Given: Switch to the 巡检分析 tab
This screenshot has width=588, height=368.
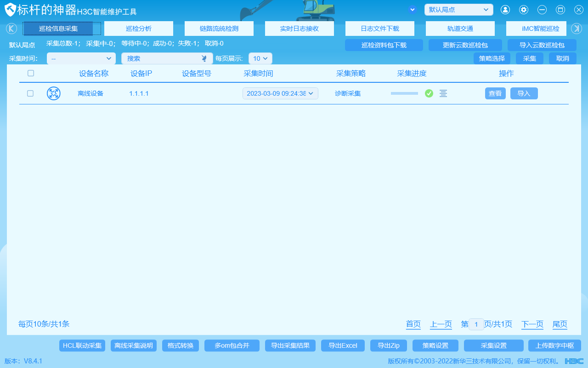Looking at the screenshot, I should click(139, 29).
